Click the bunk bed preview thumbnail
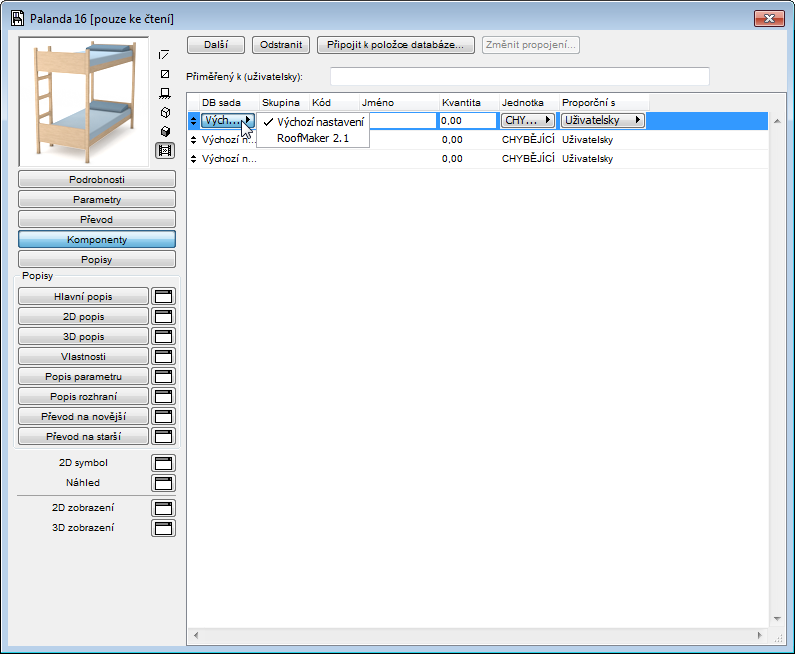This screenshot has width=795, height=654. 84,101
